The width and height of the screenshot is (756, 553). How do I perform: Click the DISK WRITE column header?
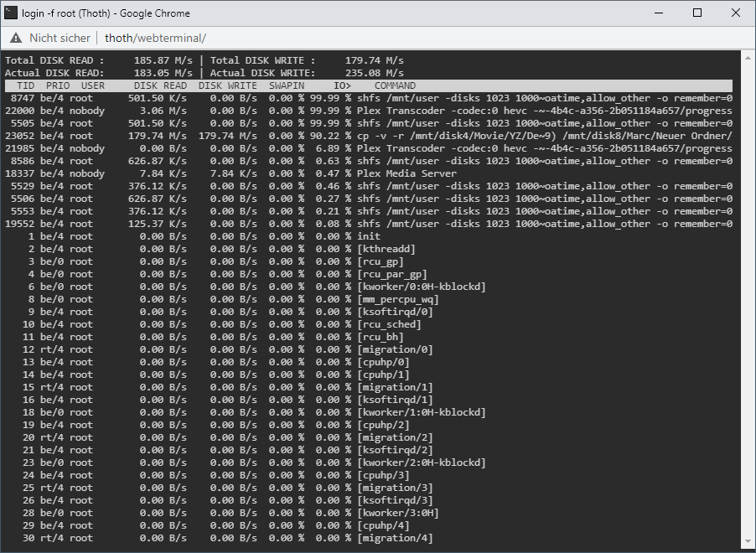pos(228,85)
